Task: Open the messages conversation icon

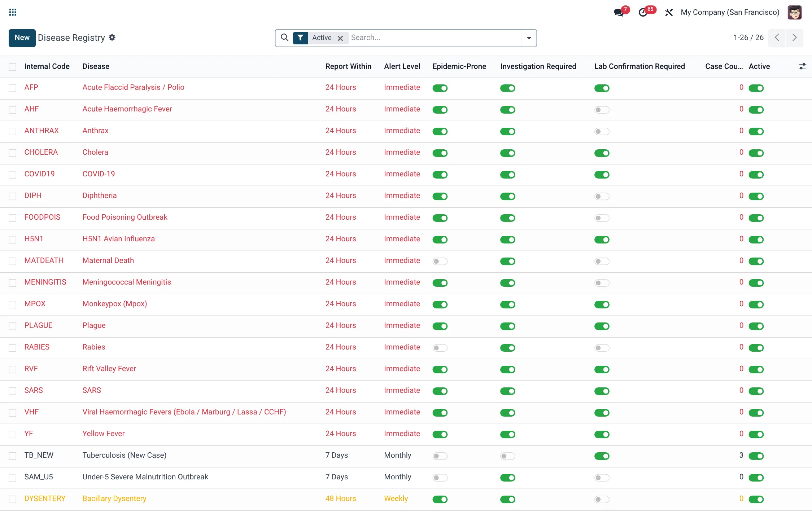Action: (619, 12)
